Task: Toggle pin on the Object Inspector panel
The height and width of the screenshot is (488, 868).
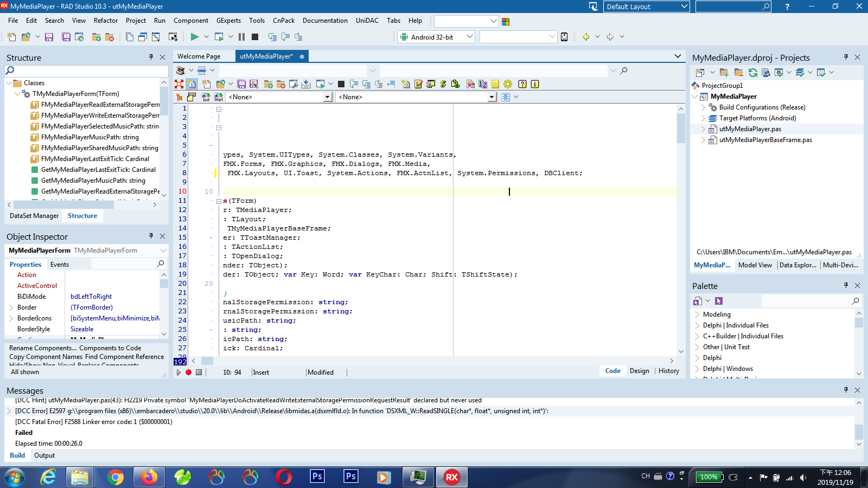Action: click(151, 236)
